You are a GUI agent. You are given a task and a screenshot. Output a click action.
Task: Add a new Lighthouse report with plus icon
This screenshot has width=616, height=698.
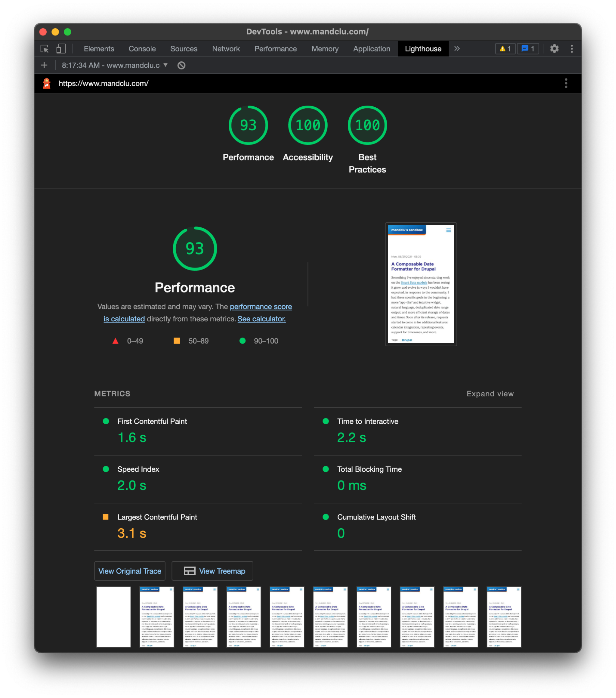(44, 65)
